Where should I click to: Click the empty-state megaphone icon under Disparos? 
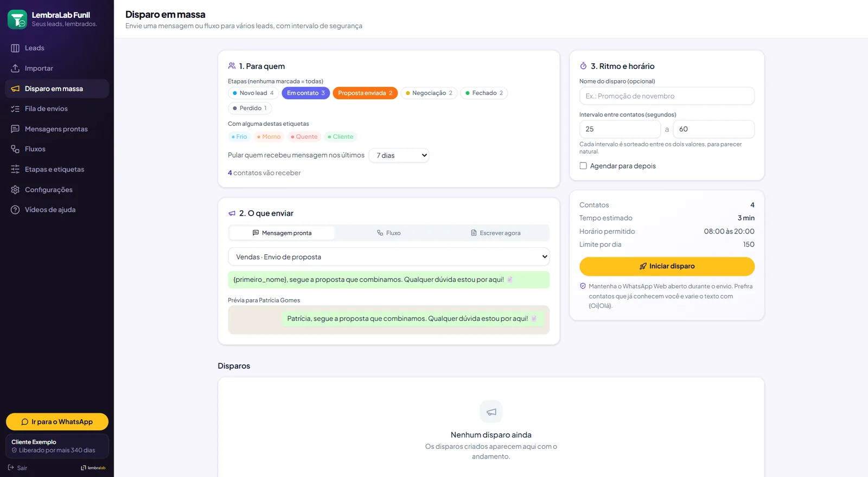coord(491,412)
